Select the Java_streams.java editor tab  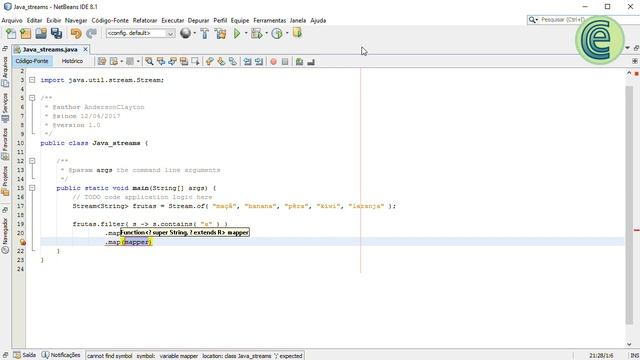coord(50,49)
